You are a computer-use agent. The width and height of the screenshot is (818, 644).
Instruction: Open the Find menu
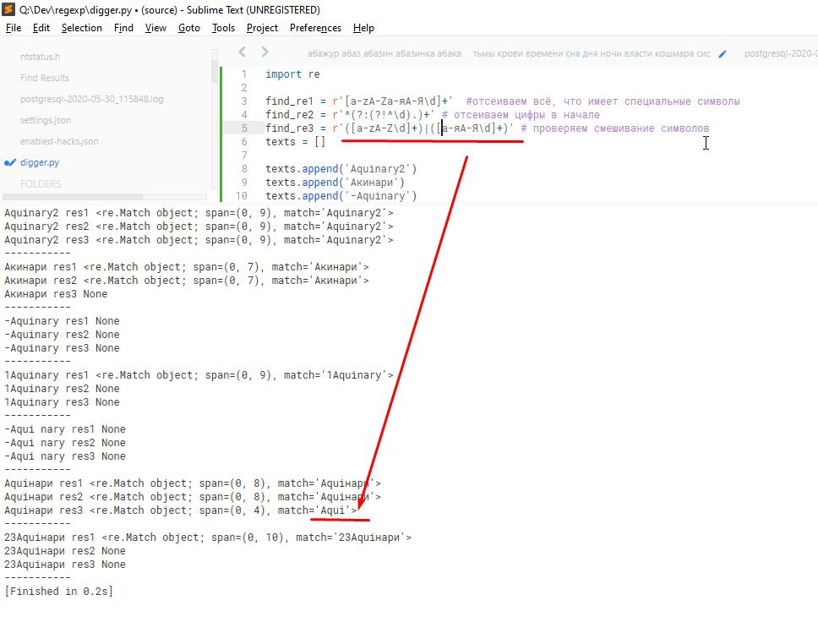123,28
